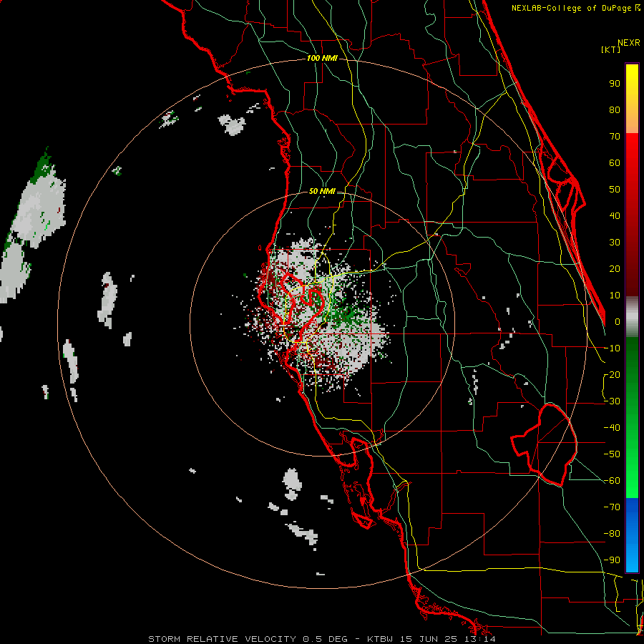644x644 pixels.
Task: Click the 50 value on the velocity scale
Action: tap(615, 190)
